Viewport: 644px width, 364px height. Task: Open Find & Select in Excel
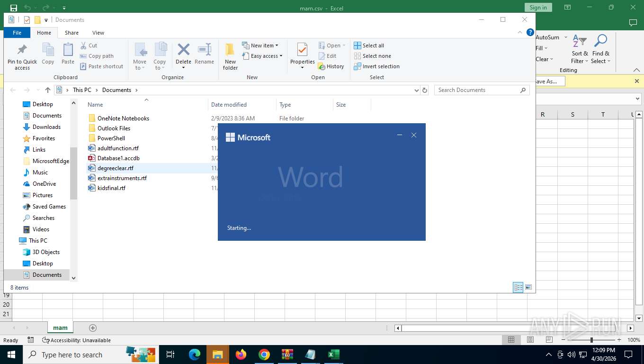coord(600,49)
